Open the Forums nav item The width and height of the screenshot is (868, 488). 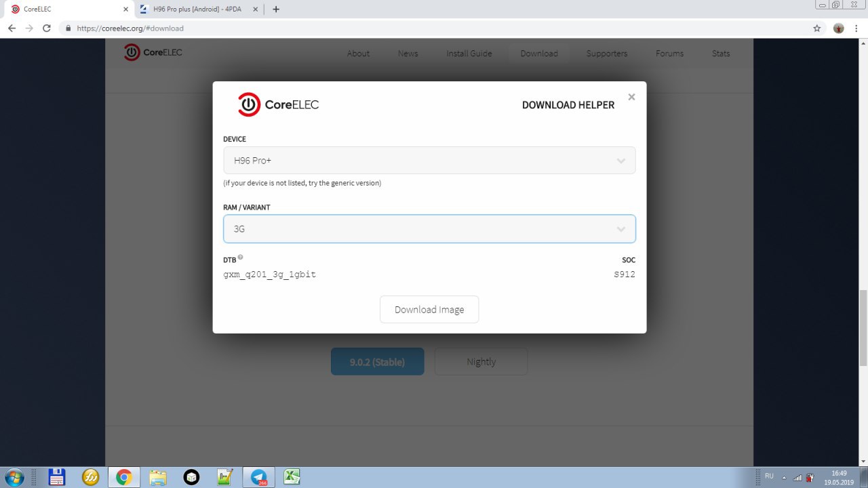click(669, 54)
